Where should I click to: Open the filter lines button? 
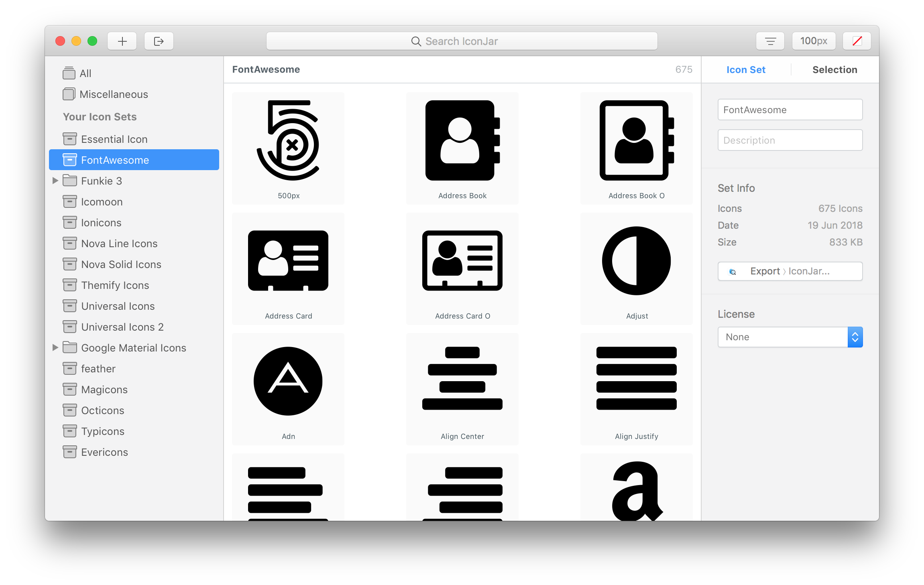point(770,41)
